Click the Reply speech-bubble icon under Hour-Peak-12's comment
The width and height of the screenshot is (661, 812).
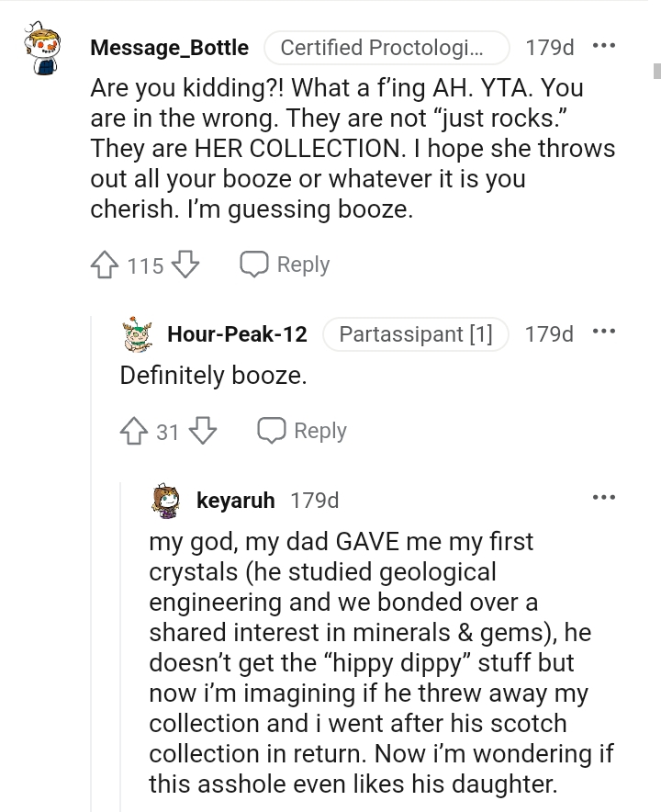pyautogui.click(x=273, y=430)
